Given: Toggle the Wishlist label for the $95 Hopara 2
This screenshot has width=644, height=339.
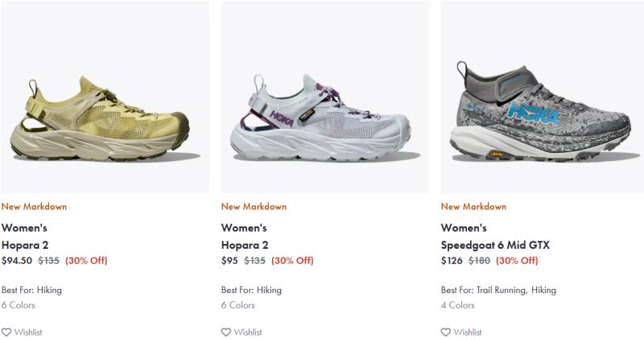Looking at the screenshot, I should point(248,332).
